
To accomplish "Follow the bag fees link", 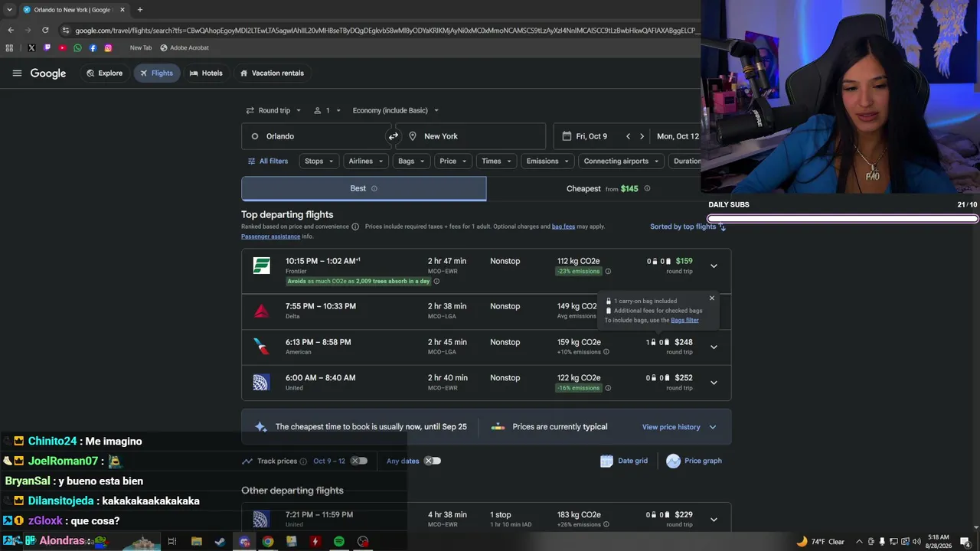I will pos(563,227).
